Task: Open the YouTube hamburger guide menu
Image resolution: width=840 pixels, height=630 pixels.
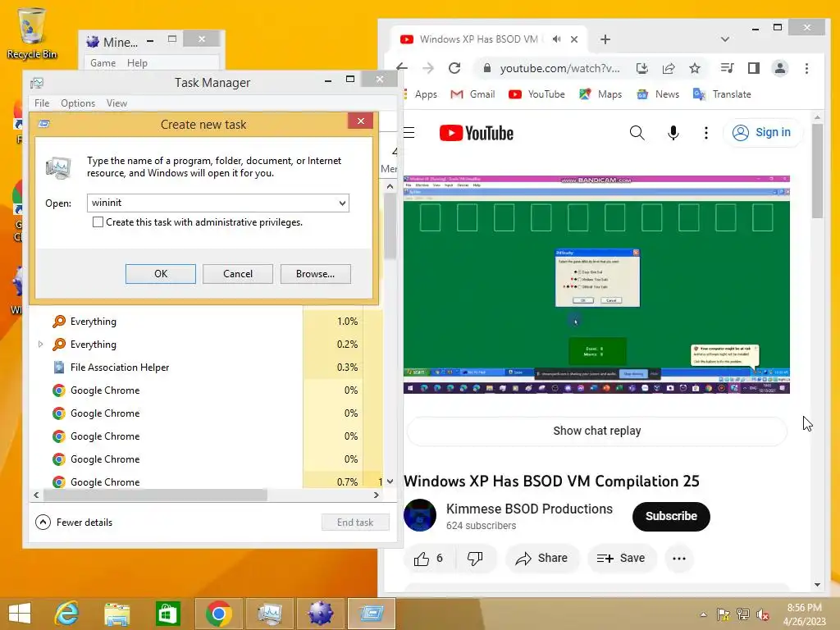Action: point(410,133)
